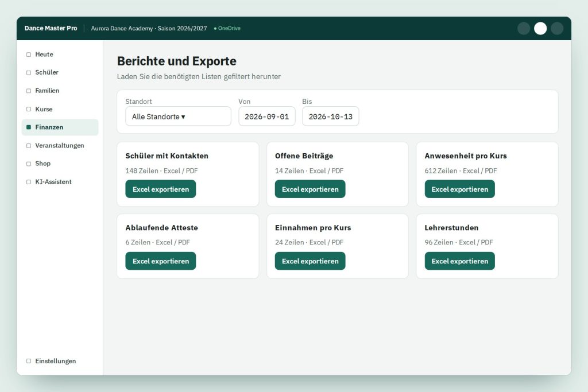Click the 612 Zeilen · Excel / PDF text

click(x=461, y=171)
